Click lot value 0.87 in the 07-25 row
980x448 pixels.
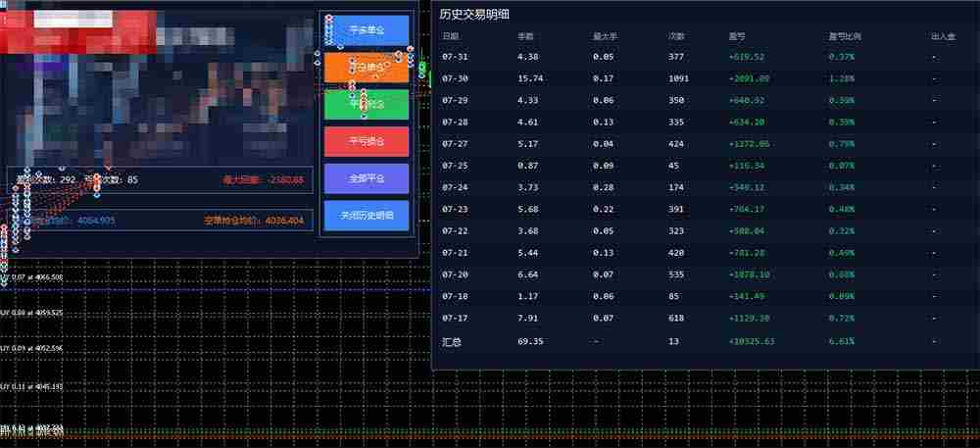point(527,166)
